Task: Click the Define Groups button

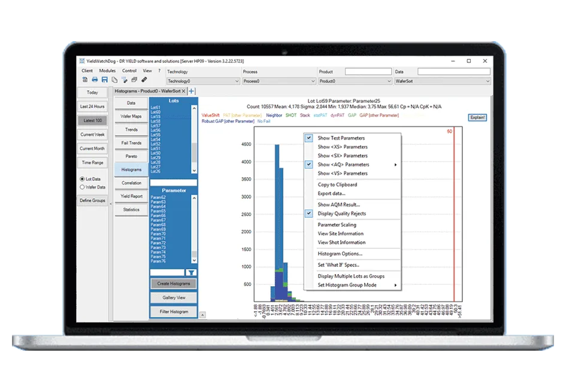Action: 92,200
